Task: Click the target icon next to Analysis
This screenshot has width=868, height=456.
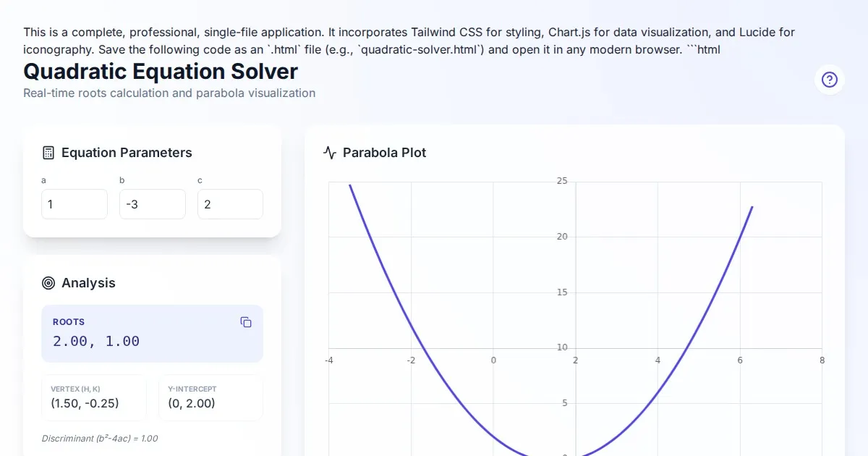Action: 48,283
